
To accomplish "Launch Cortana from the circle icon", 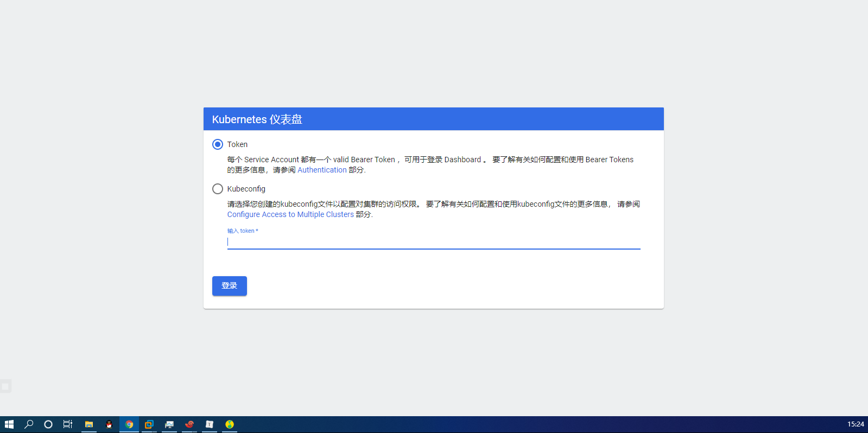I will pos(48,424).
